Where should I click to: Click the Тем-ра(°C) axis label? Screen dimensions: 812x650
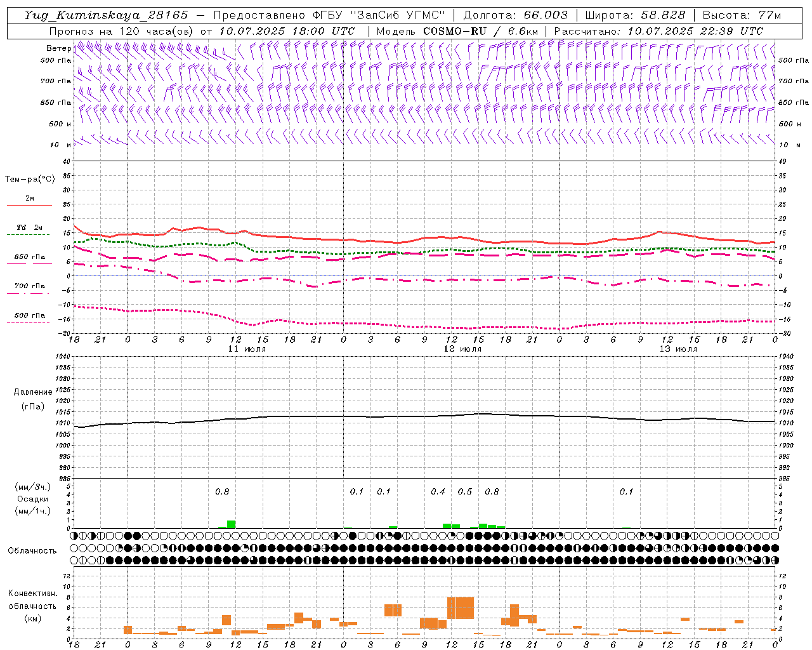pos(30,180)
